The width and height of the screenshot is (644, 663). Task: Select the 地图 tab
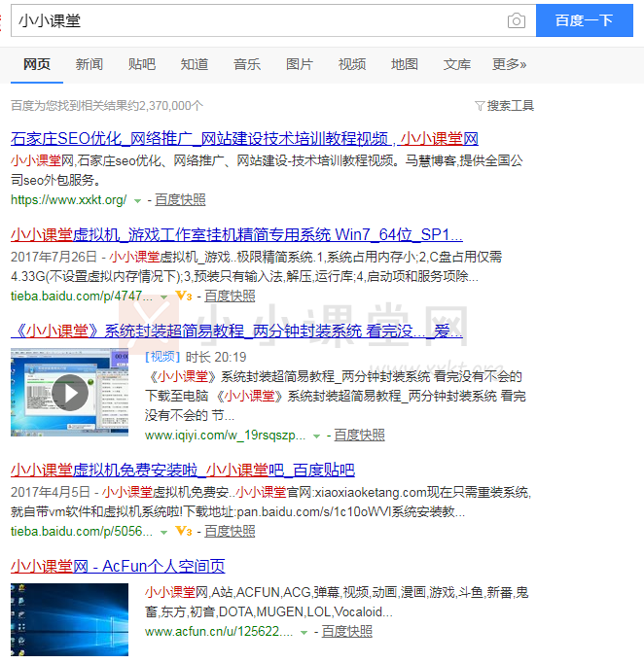pyautogui.click(x=404, y=64)
